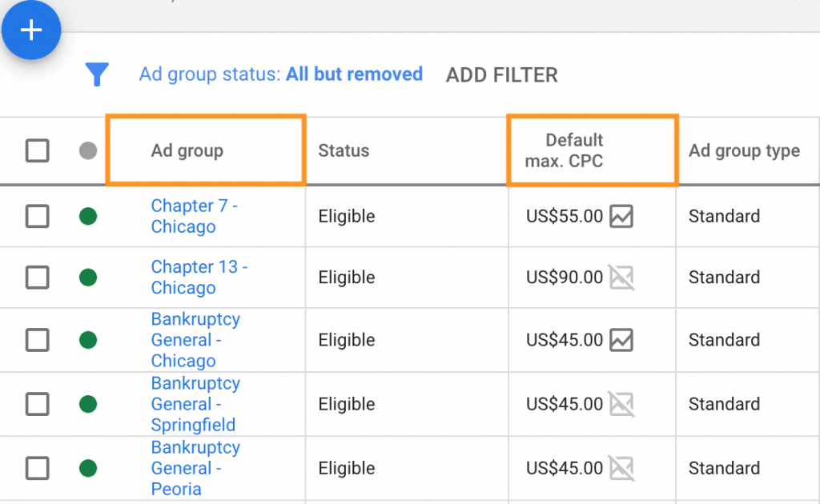Viewport: 820px width, 504px height.
Task: Open bid simulator for Bankruptcy General - Chicago
Action: tap(621, 340)
